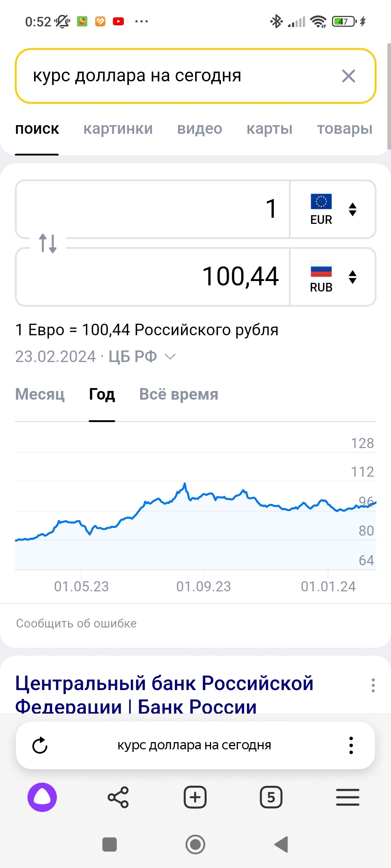The image size is (391, 868).
Task: Expand the RUB currency selector
Action: [x=332, y=277]
